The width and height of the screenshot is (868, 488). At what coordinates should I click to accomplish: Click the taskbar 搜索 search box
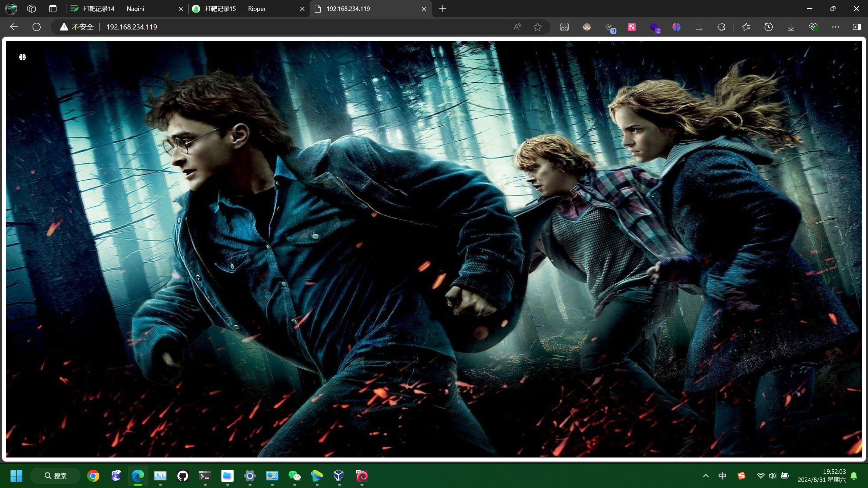(55, 476)
